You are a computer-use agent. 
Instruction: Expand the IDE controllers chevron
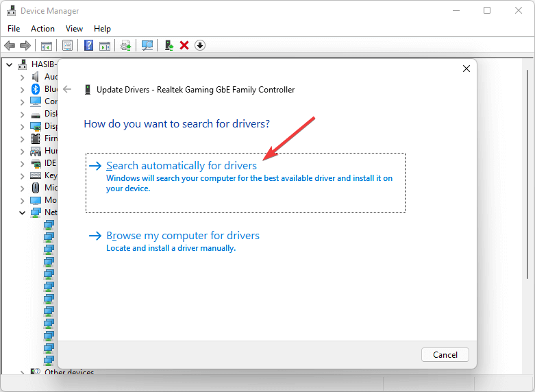pyautogui.click(x=22, y=164)
